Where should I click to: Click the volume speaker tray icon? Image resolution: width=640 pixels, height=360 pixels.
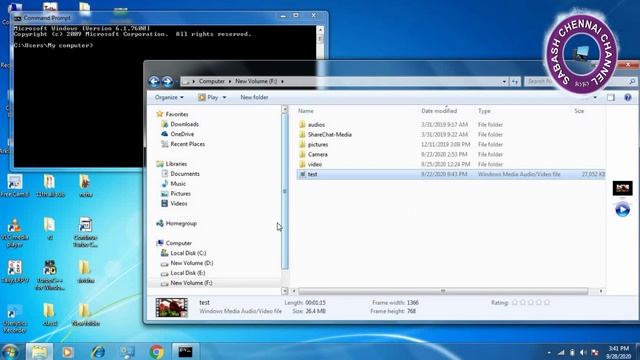tap(583, 352)
